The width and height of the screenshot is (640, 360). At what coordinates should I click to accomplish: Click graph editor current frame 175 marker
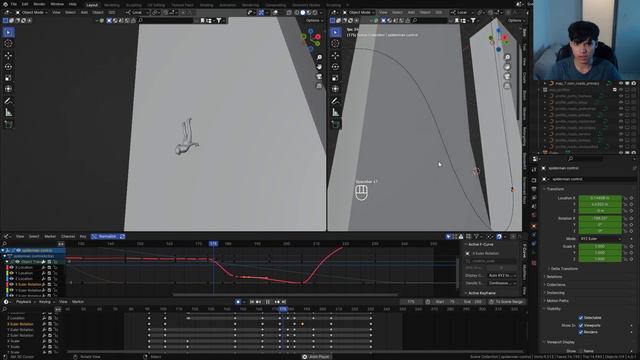213,244
